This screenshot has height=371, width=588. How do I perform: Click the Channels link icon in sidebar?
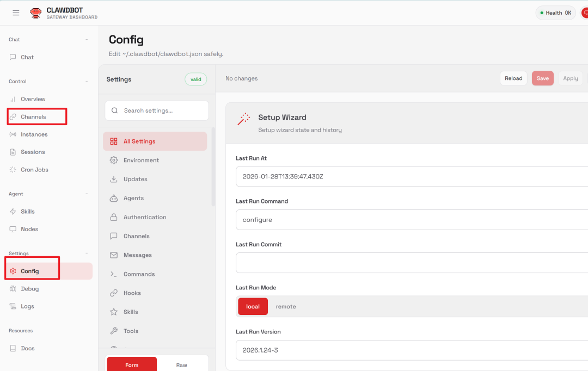pyautogui.click(x=13, y=116)
